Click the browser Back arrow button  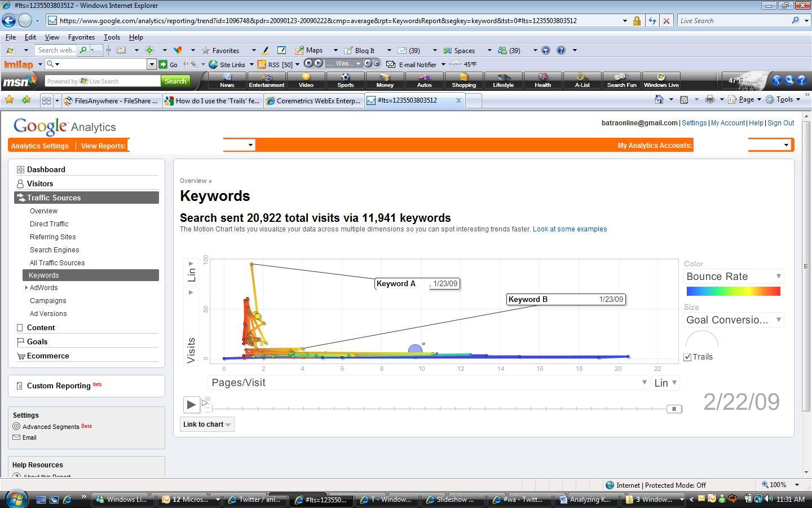(x=8, y=20)
